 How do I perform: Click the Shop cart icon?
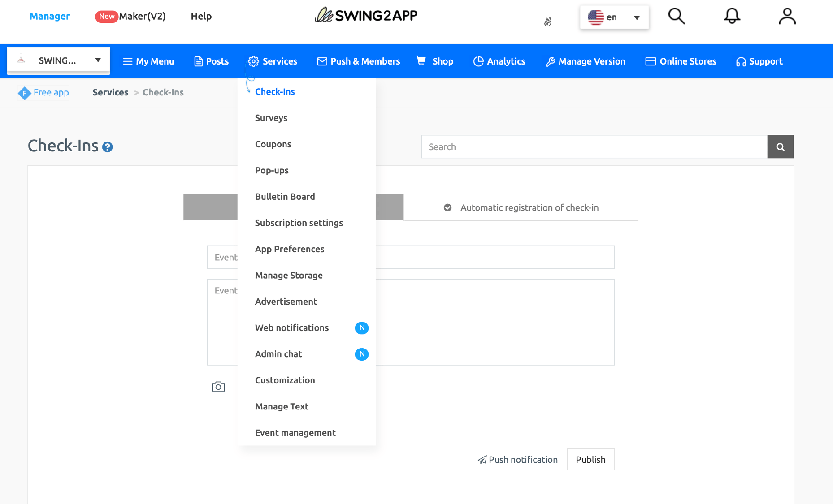pos(421,60)
